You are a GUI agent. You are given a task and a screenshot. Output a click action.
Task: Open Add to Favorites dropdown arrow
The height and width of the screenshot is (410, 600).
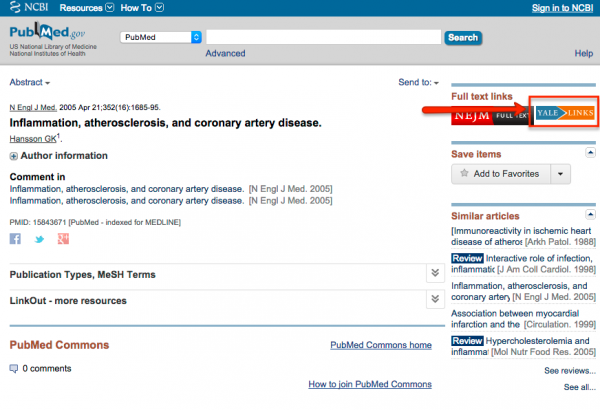pyautogui.click(x=560, y=174)
